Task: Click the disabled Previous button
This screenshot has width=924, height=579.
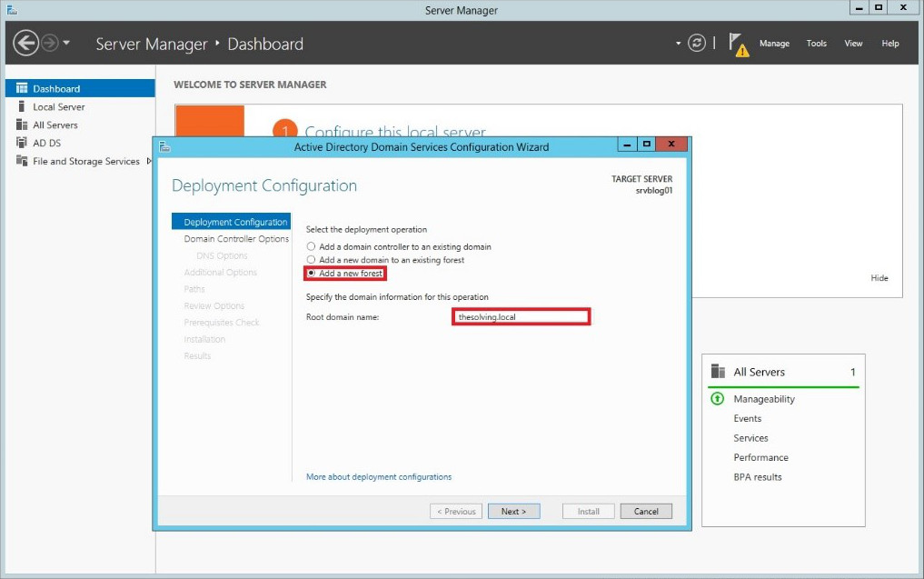Action: 456,511
